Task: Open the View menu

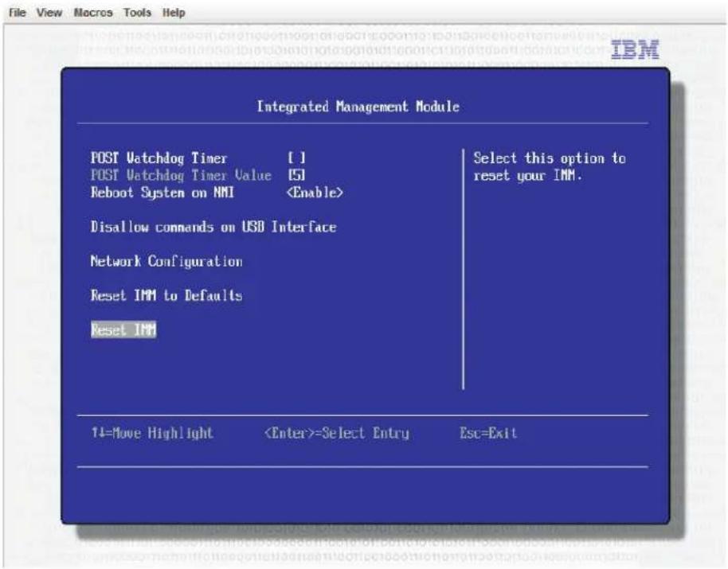Action: pyautogui.click(x=49, y=13)
